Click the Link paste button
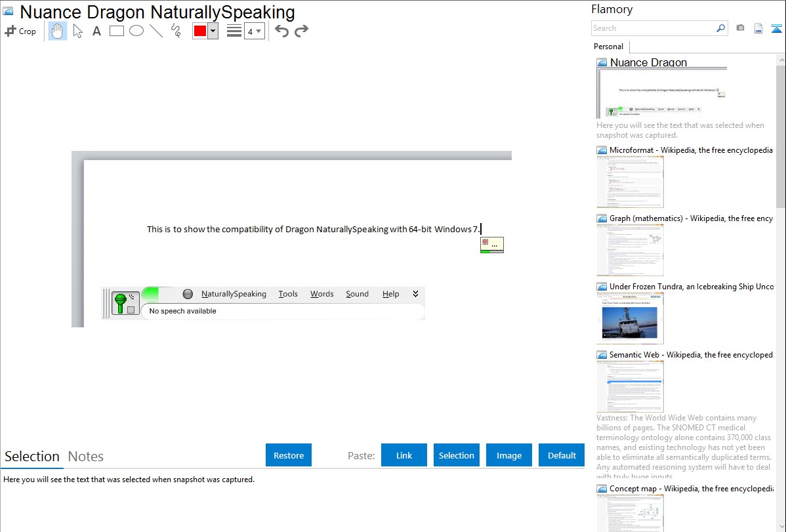 coord(404,455)
